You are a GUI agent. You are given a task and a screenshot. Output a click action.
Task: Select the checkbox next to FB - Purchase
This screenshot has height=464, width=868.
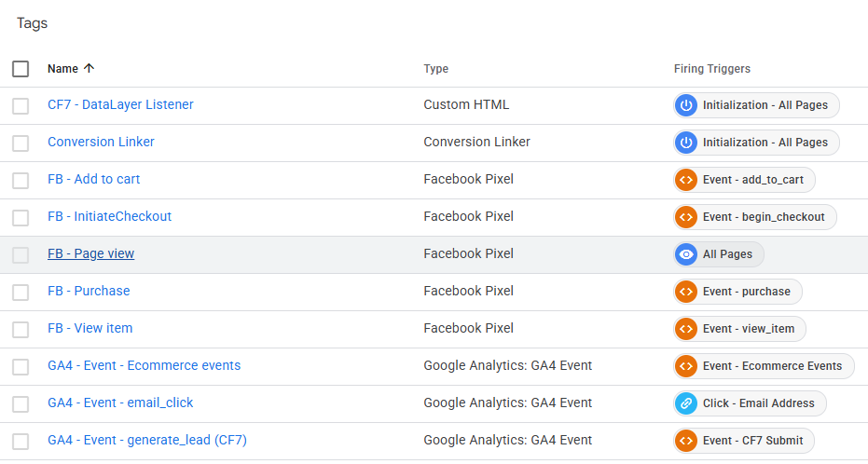21,292
